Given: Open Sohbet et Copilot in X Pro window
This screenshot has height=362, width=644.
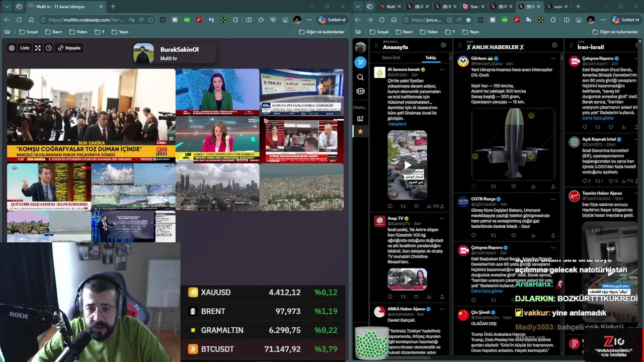Looking at the screenshot, I should [626, 20].
